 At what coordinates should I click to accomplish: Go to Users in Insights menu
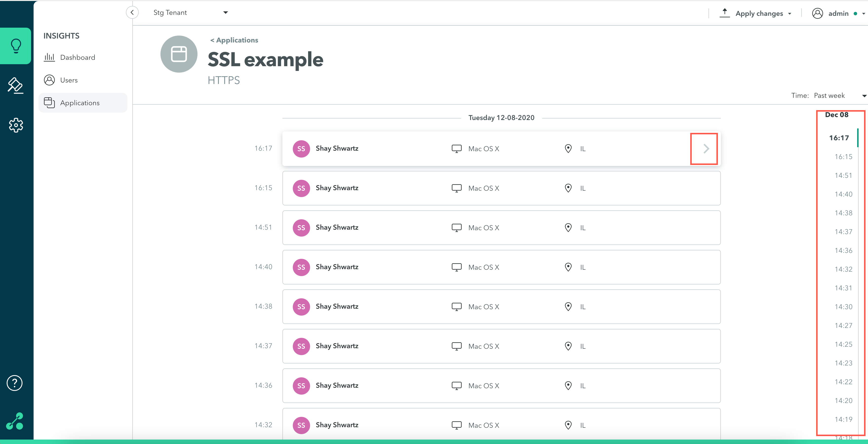[69, 80]
